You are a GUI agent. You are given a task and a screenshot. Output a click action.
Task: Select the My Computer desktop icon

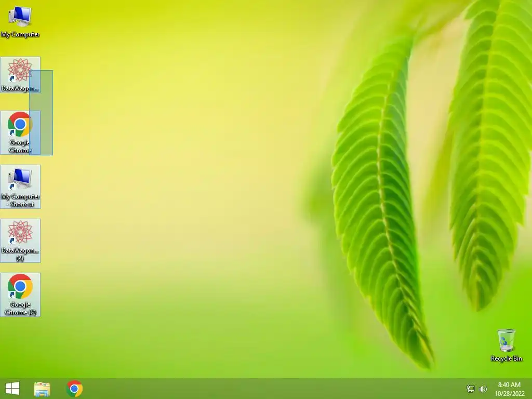point(20,21)
